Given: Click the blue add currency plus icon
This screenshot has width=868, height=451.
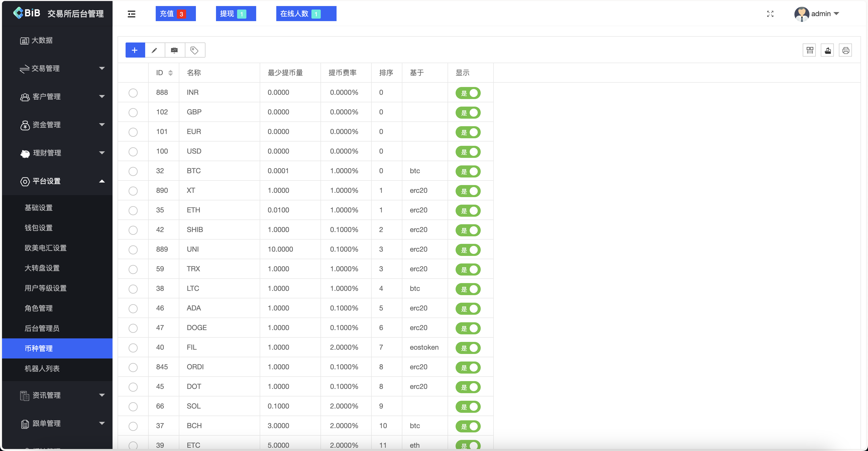Looking at the screenshot, I should [134, 50].
